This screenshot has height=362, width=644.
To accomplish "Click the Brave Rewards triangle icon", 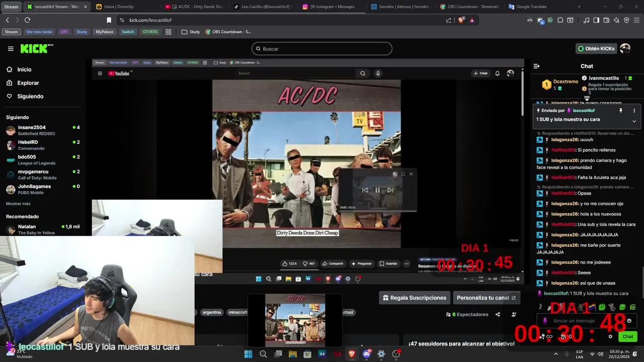I will click(x=472, y=20).
